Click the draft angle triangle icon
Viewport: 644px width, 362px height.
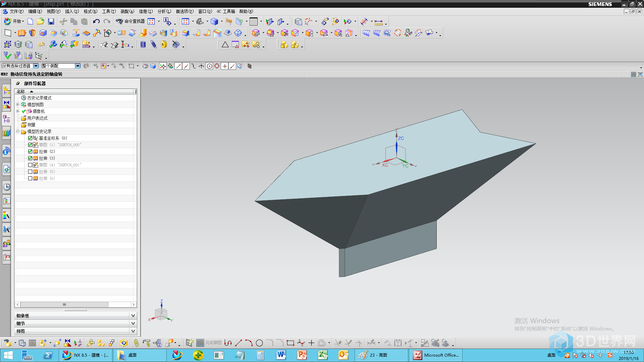click(225, 45)
